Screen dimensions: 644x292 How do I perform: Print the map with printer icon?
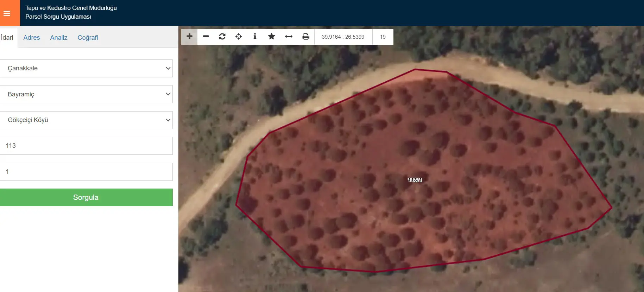coord(306,37)
